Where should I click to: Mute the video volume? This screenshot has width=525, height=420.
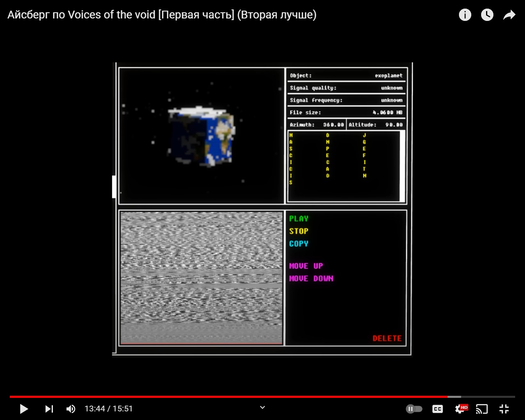[71, 409]
